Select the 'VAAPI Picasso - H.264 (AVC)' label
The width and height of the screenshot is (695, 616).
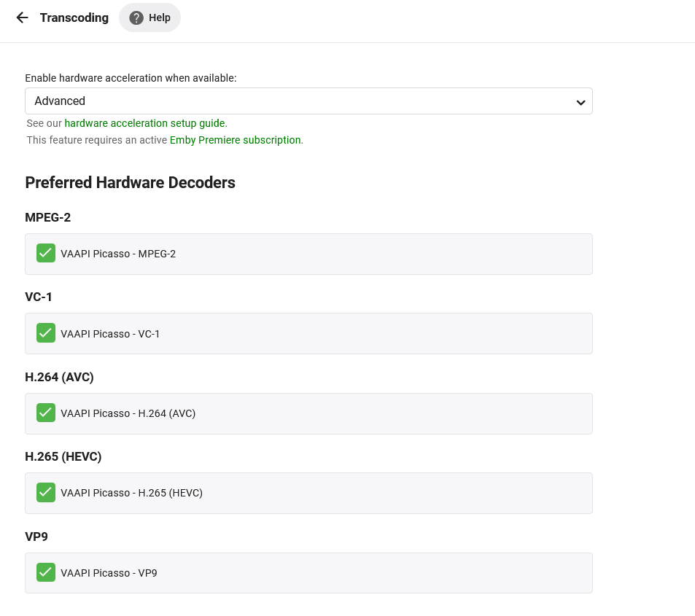tap(128, 413)
